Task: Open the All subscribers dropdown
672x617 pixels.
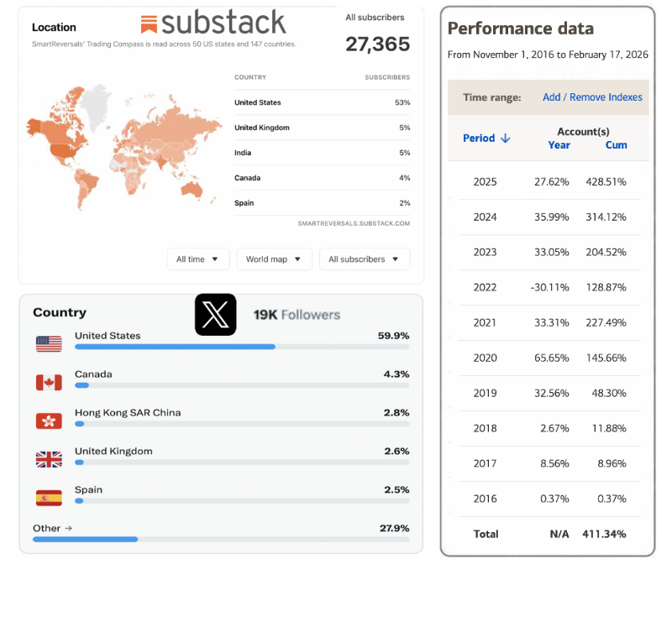Action: click(x=365, y=259)
